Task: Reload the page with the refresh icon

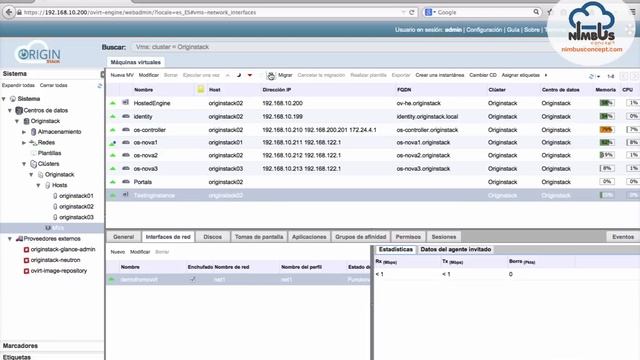Action: pos(412,12)
